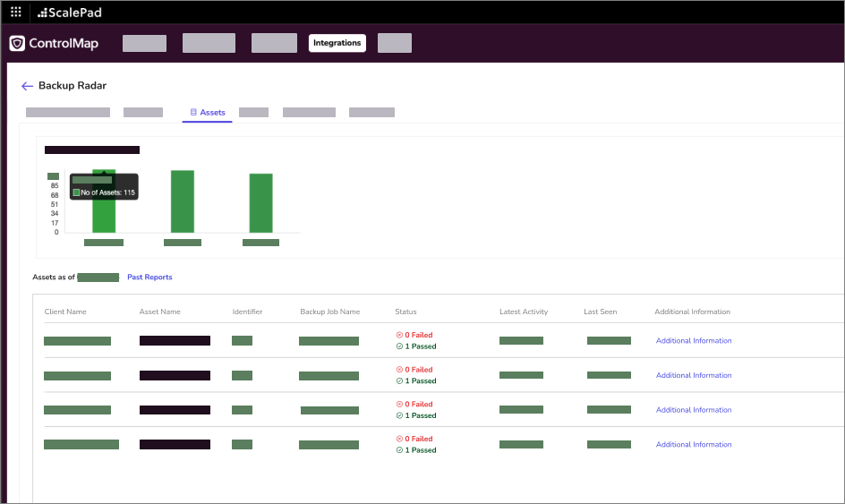Click '1 Passed' status in the fourth row
The height and width of the screenshot is (504, 845).
coord(416,450)
